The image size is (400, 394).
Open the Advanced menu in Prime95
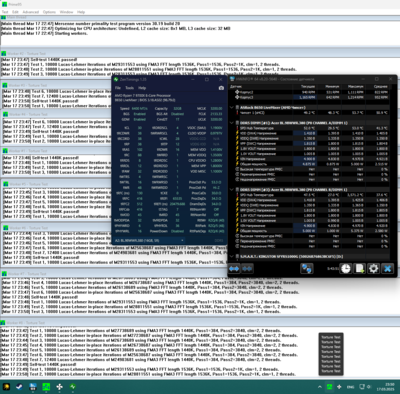click(x=31, y=12)
